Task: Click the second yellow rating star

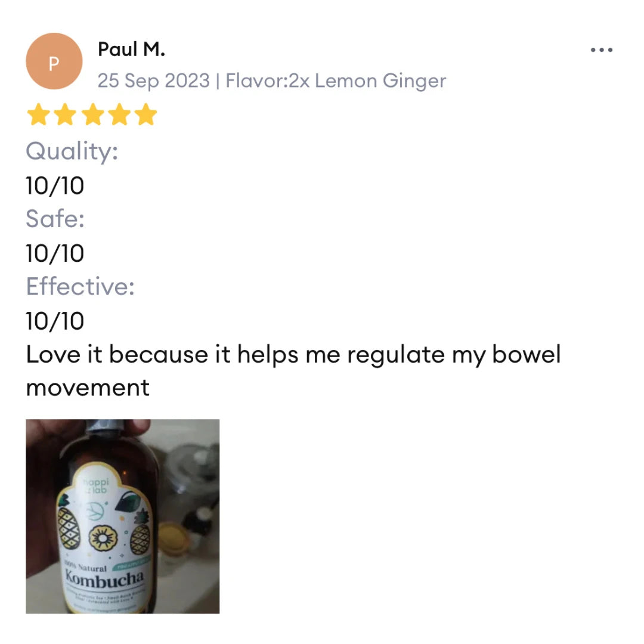Action: pyautogui.click(x=66, y=114)
